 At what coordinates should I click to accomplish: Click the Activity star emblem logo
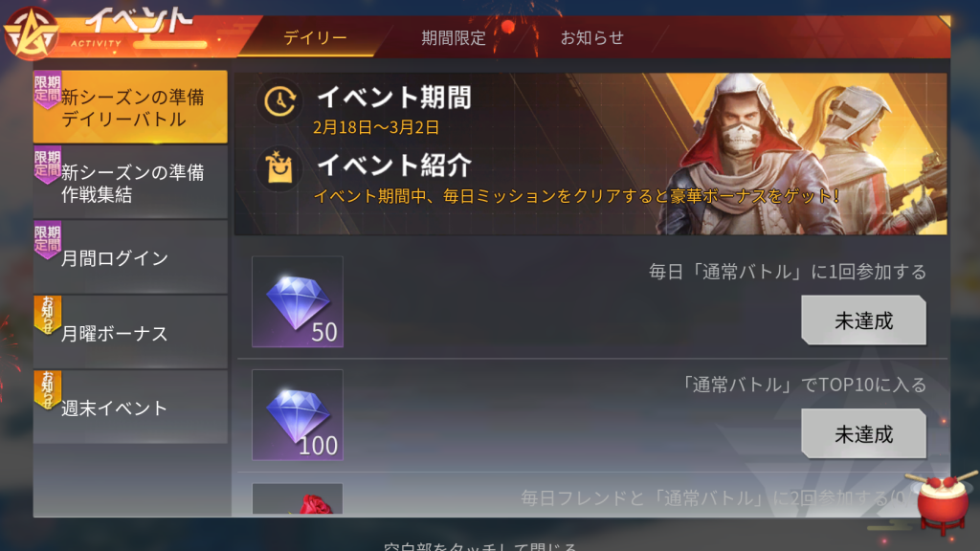coord(32,33)
